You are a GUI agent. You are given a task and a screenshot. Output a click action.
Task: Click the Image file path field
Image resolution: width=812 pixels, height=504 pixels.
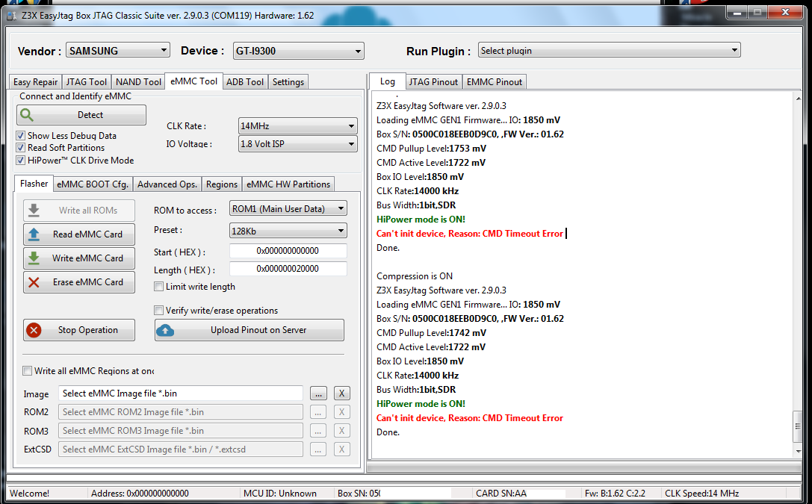tap(181, 393)
